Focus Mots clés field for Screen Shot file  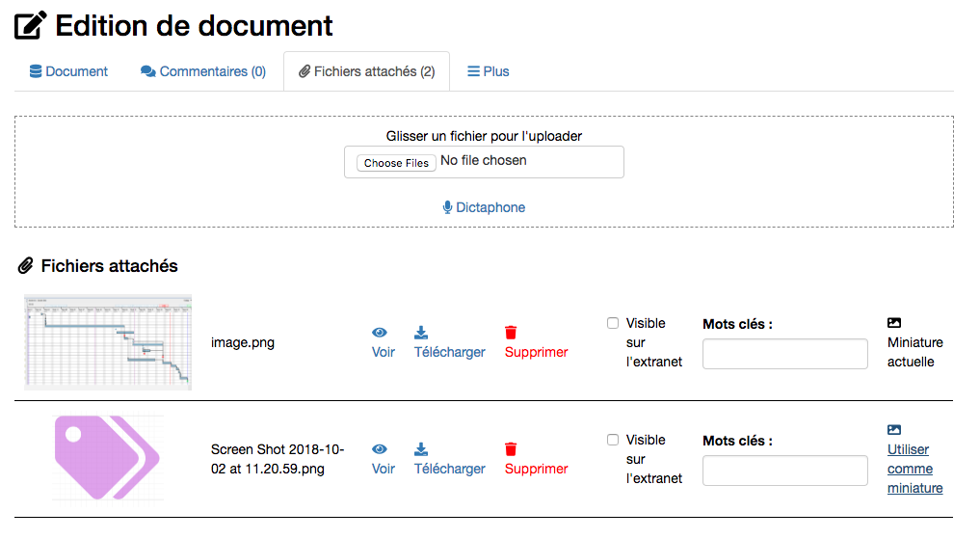pyautogui.click(x=784, y=471)
